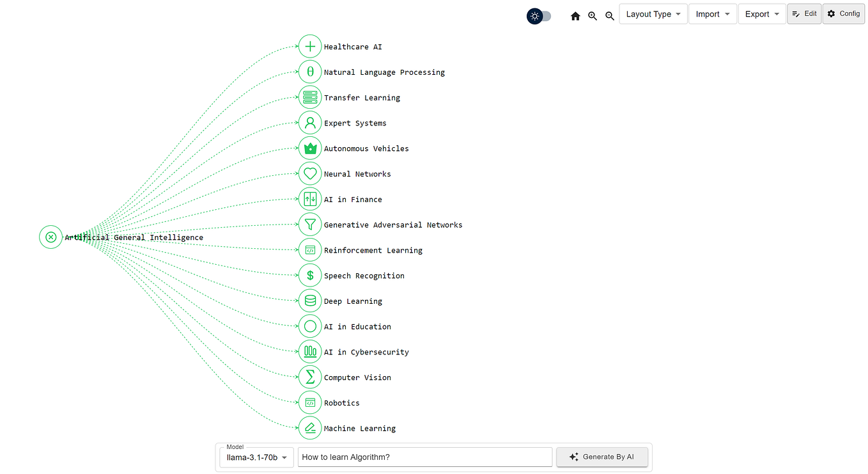Select the sigma icon next to Computer Vision
Image resolution: width=868 pixels, height=474 pixels.
[x=310, y=377]
